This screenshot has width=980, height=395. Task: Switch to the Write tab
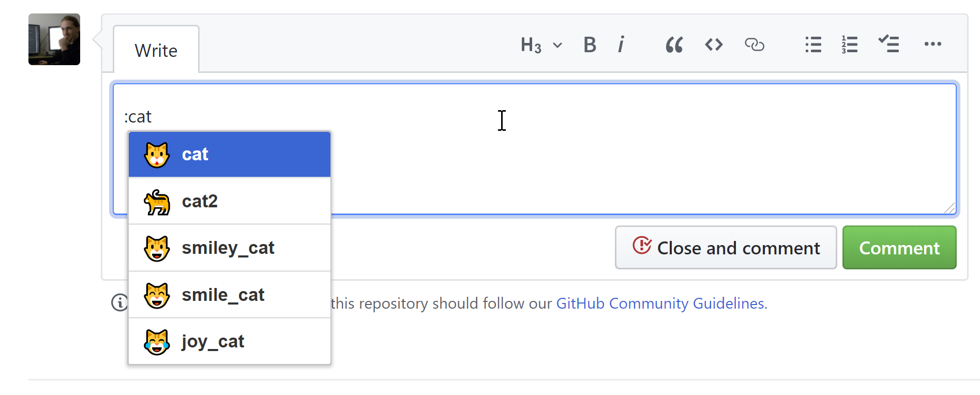pos(156,50)
